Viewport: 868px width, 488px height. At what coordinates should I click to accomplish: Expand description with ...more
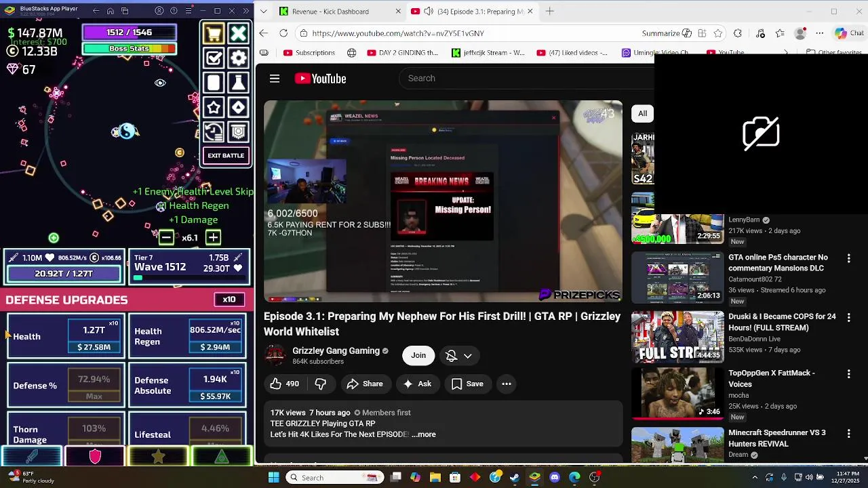424,434
